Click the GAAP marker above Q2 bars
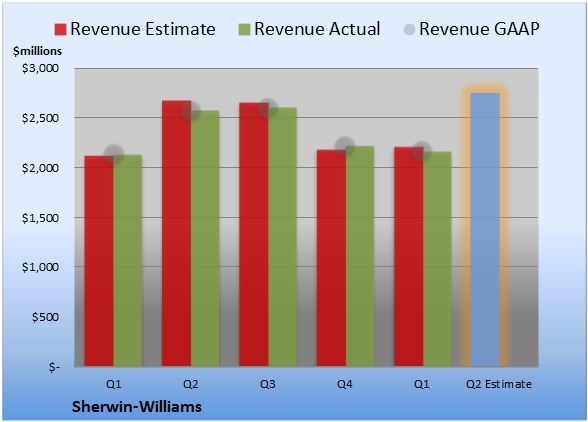This screenshot has width=588, height=422. tap(191, 111)
